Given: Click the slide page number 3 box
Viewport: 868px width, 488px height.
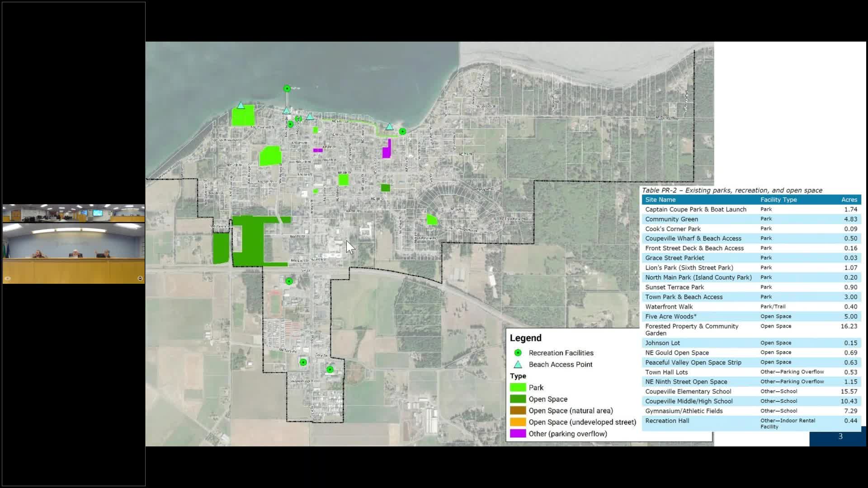Looking at the screenshot, I should coord(840,436).
